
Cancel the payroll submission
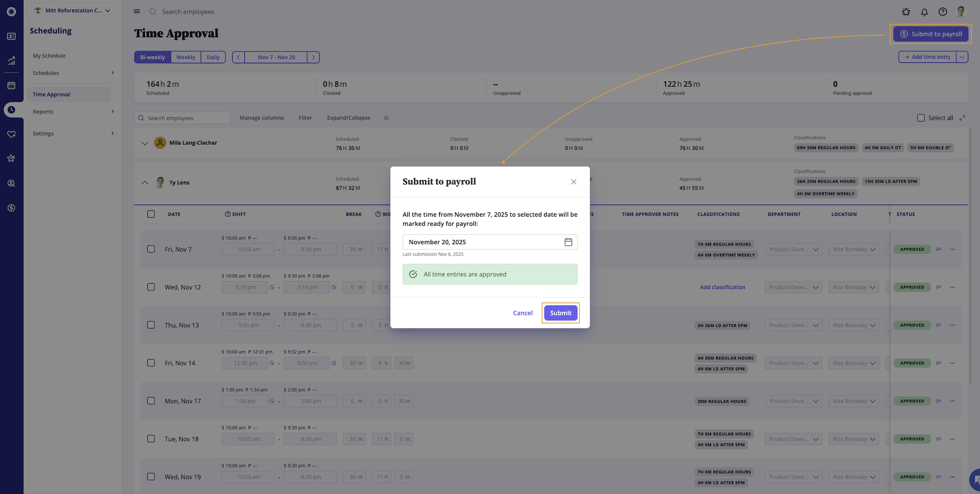pyautogui.click(x=523, y=313)
